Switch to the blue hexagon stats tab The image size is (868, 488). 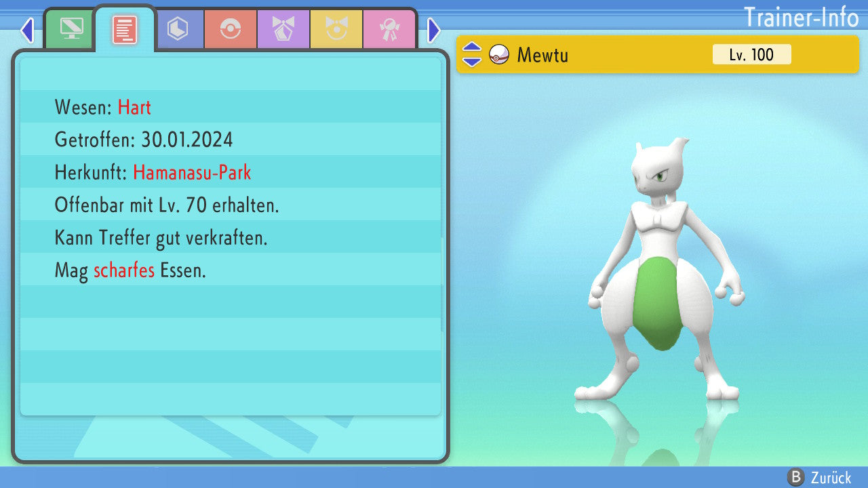(x=178, y=29)
